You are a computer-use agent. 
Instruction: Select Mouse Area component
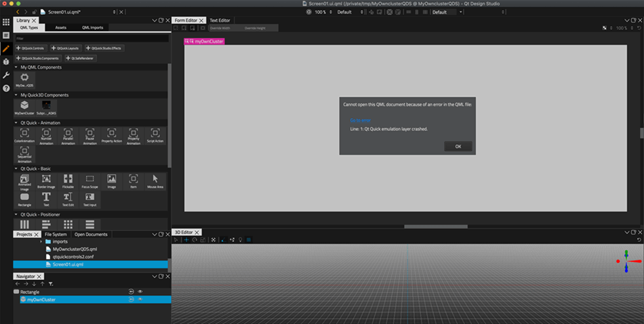(155, 182)
